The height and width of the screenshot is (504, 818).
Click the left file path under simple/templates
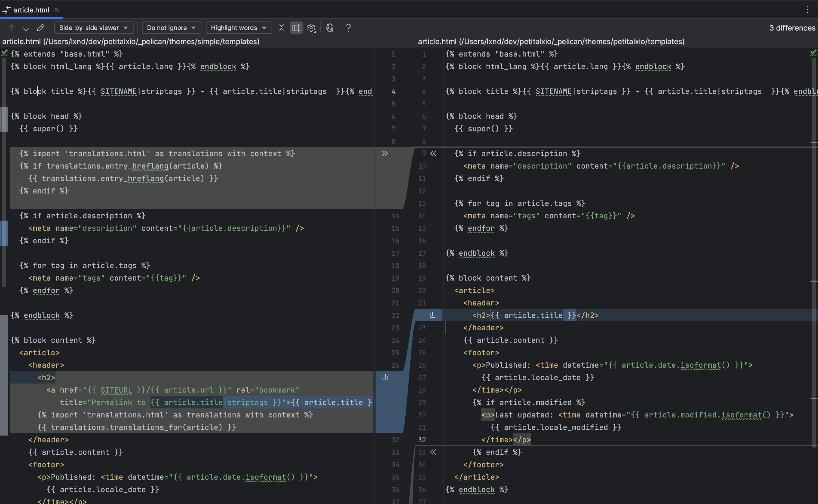point(131,41)
